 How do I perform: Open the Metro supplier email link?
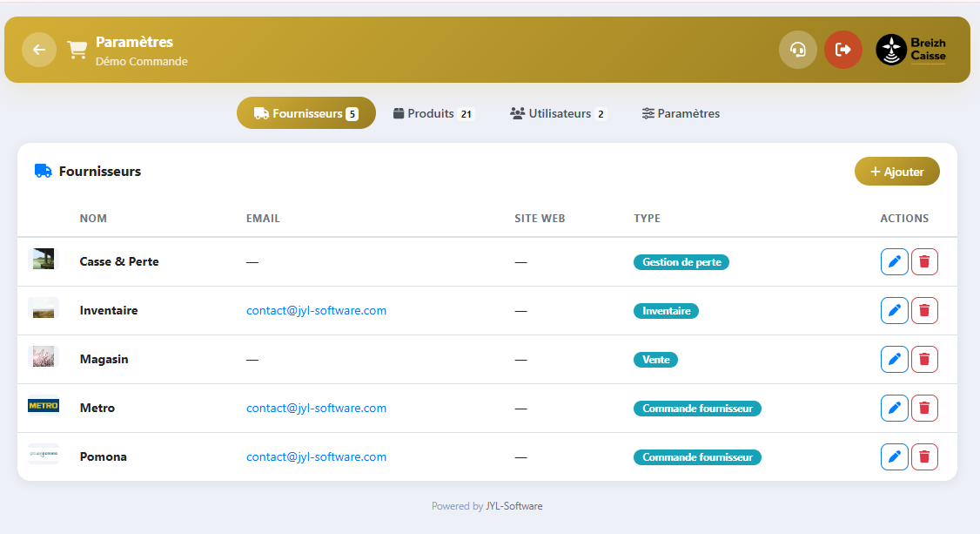tap(316, 408)
